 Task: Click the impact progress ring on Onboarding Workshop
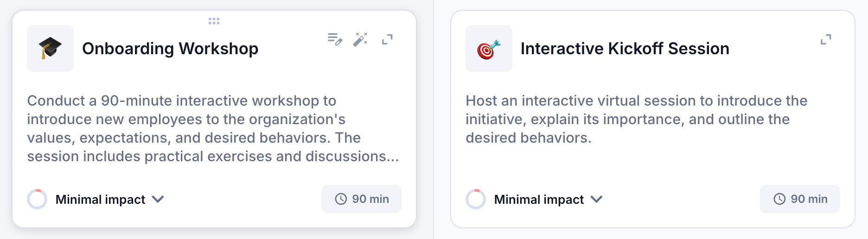point(37,199)
